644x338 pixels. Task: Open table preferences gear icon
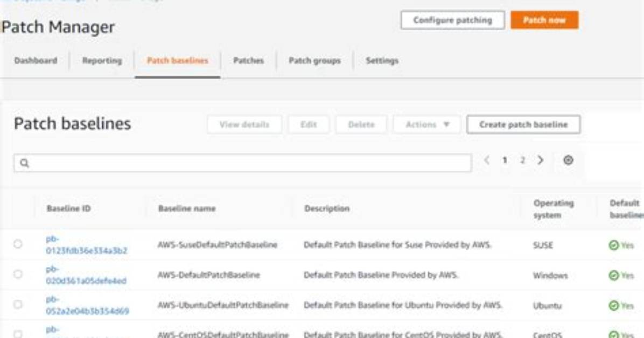click(x=568, y=160)
